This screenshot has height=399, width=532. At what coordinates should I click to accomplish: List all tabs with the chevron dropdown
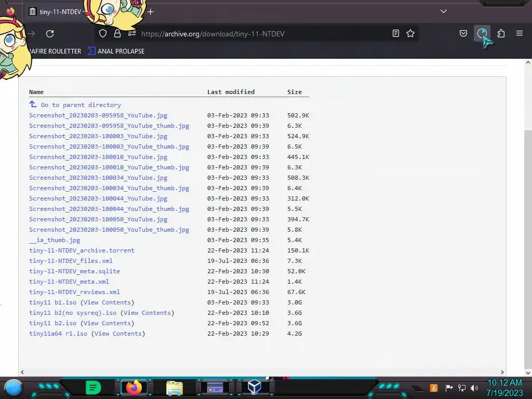coord(444,11)
